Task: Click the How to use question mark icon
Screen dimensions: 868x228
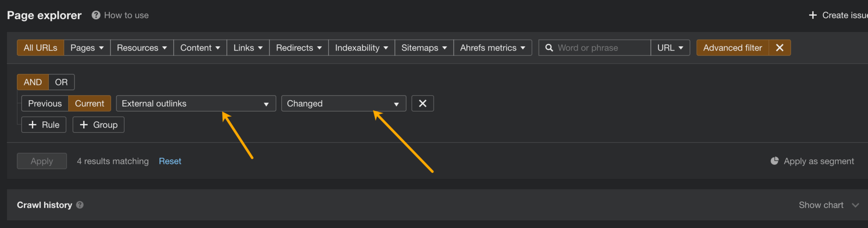Action: click(x=96, y=15)
